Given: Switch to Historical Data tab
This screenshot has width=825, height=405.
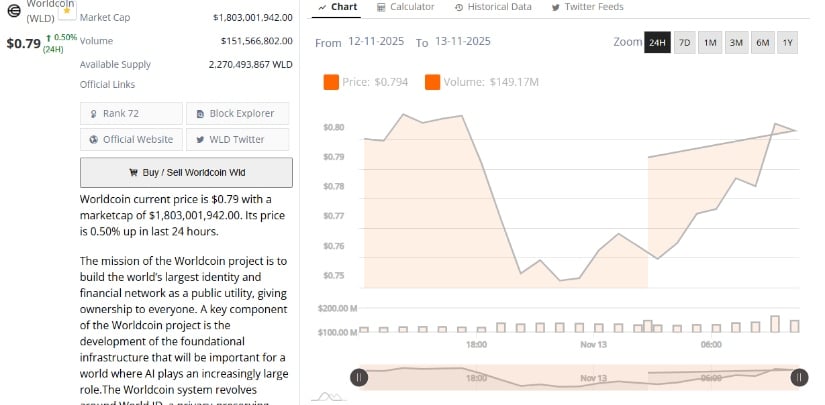Looking at the screenshot, I should 493,7.
